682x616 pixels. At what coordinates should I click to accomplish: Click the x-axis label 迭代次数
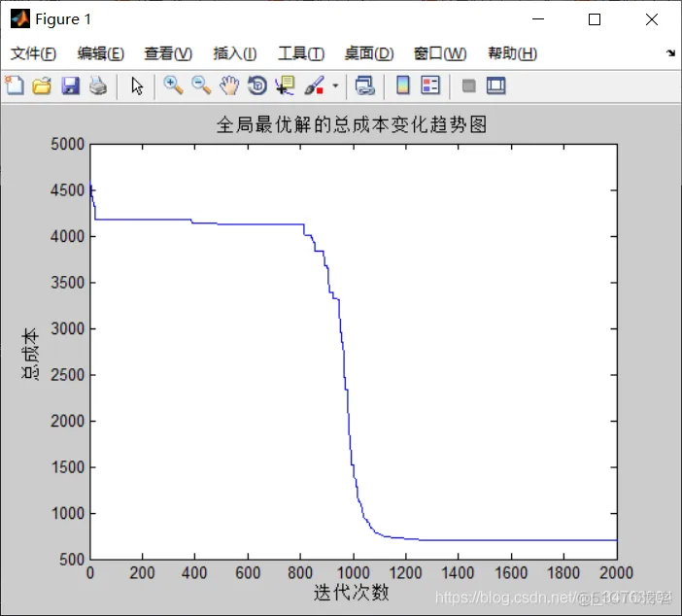352,592
